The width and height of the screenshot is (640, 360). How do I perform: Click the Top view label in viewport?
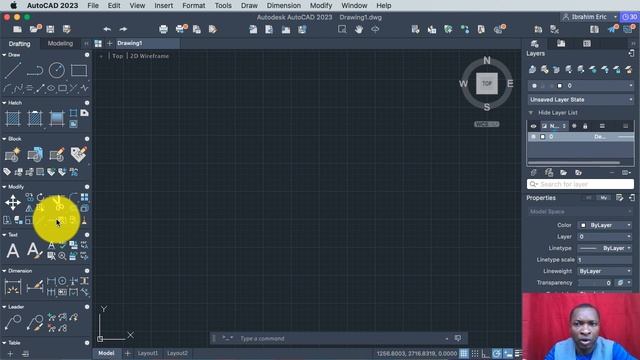point(118,56)
